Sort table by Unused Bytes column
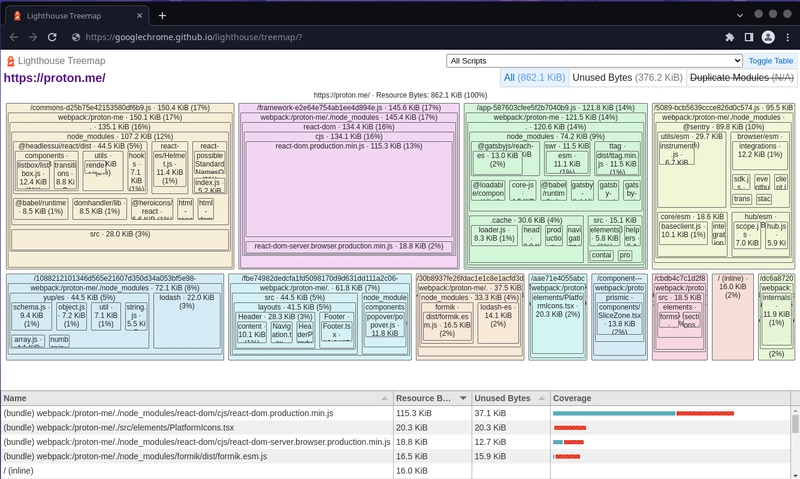The width and height of the screenshot is (800, 479). 511,398
